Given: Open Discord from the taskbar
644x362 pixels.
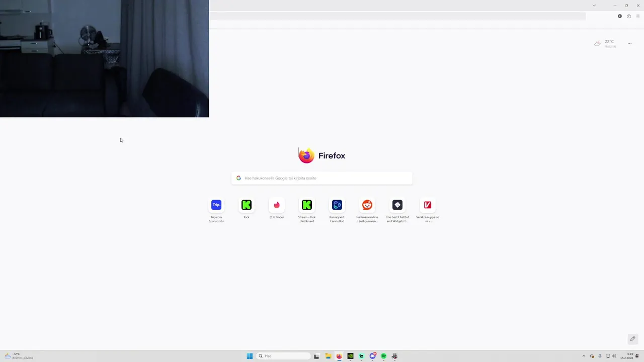Looking at the screenshot, I should click(372, 356).
